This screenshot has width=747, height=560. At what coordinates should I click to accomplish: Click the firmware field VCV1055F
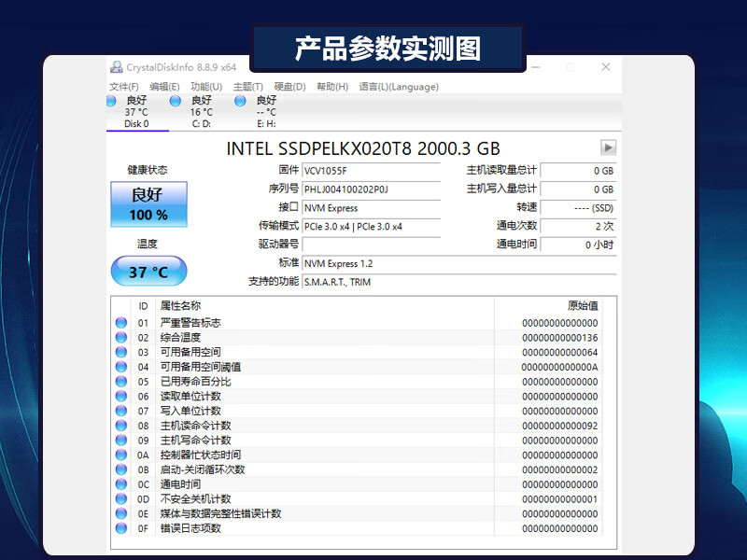pyautogui.click(x=371, y=171)
